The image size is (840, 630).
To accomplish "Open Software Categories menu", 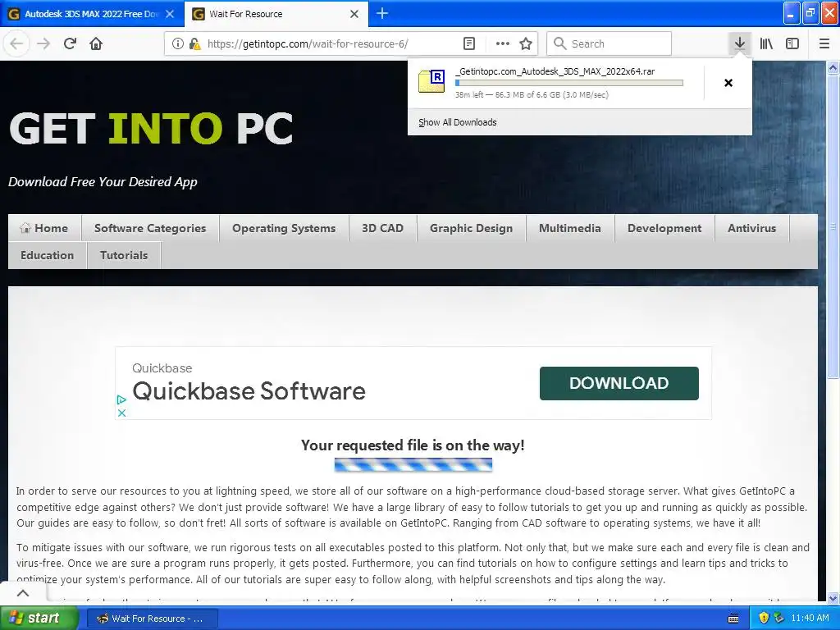I will point(150,228).
